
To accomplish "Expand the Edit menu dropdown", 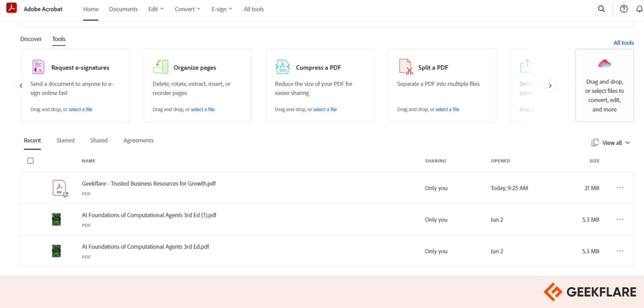I will [156, 9].
